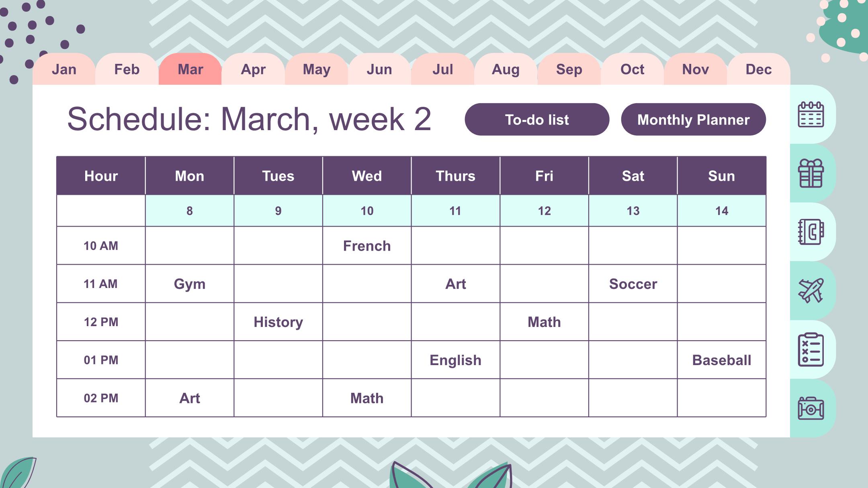
Task: Select the Mar month tab
Action: [190, 69]
